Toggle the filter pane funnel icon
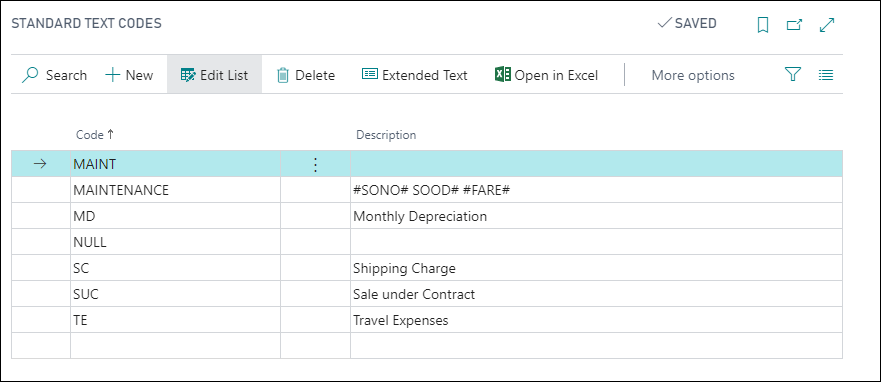Screen dimensions: 881x382 click(792, 75)
